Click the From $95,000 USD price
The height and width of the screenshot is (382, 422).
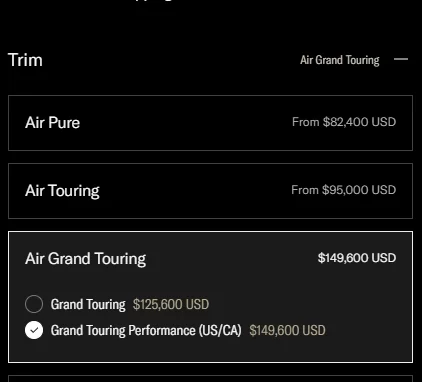point(344,190)
